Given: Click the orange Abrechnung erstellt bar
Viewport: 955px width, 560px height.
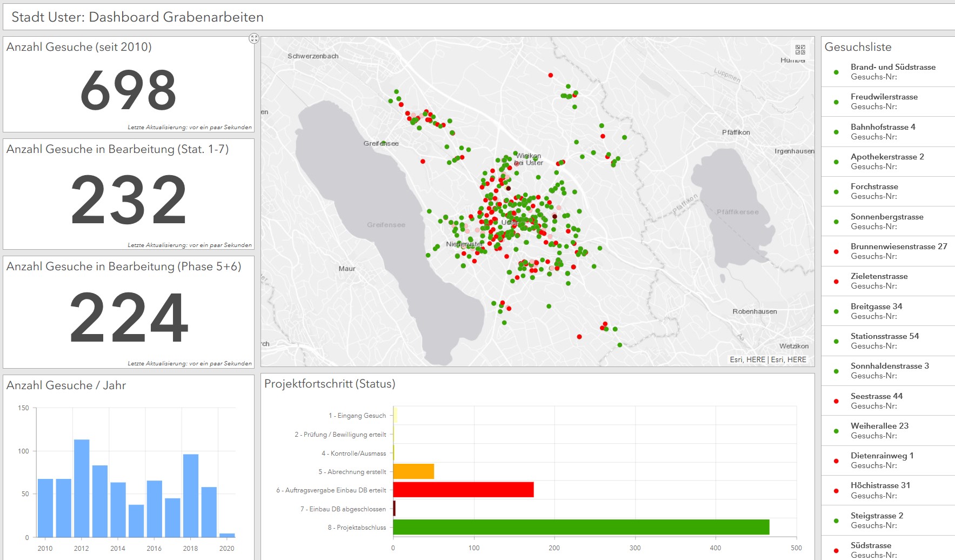Looking at the screenshot, I should pos(413,471).
